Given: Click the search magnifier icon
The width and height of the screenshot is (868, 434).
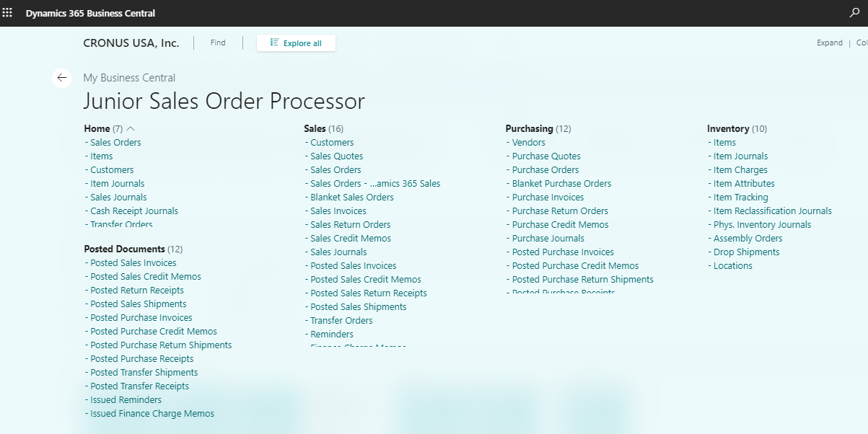Looking at the screenshot, I should pos(855,13).
